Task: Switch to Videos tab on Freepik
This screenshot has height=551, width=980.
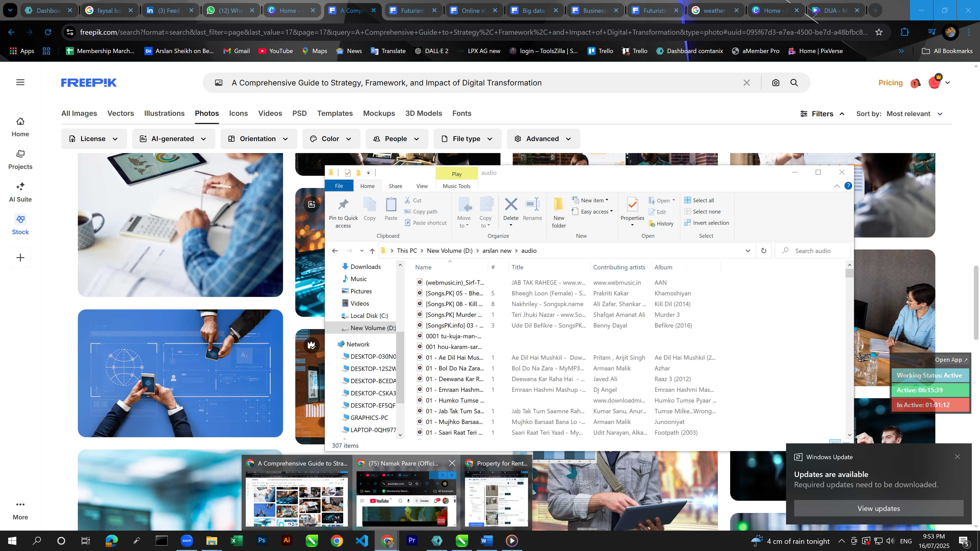Action: coord(270,113)
